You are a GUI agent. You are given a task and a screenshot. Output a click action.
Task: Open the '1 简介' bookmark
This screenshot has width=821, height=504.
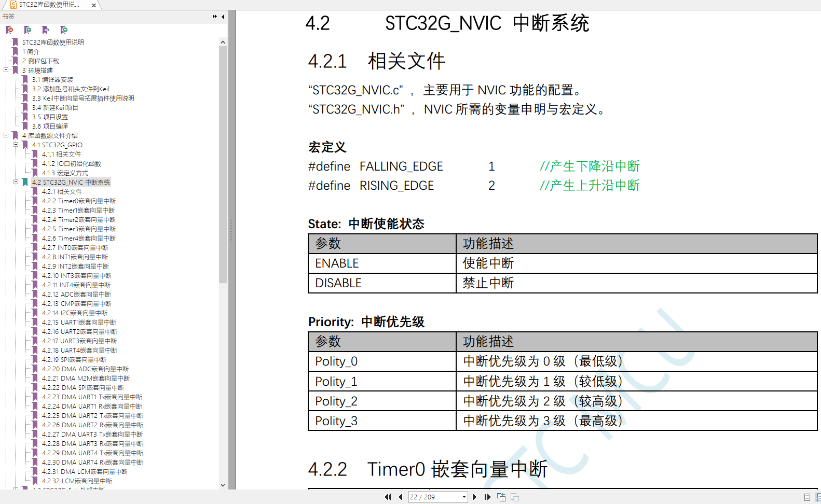coord(31,51)
